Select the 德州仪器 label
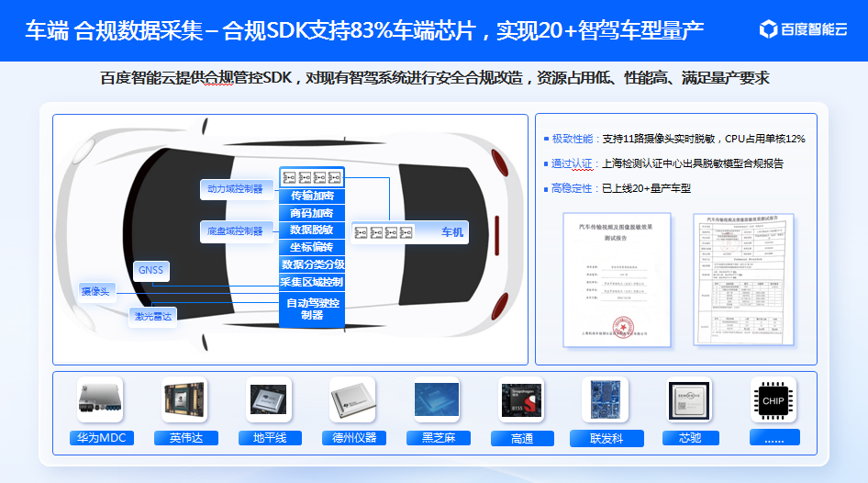The height and width of the screenshot is (483, 868). (x=354, y=438)
